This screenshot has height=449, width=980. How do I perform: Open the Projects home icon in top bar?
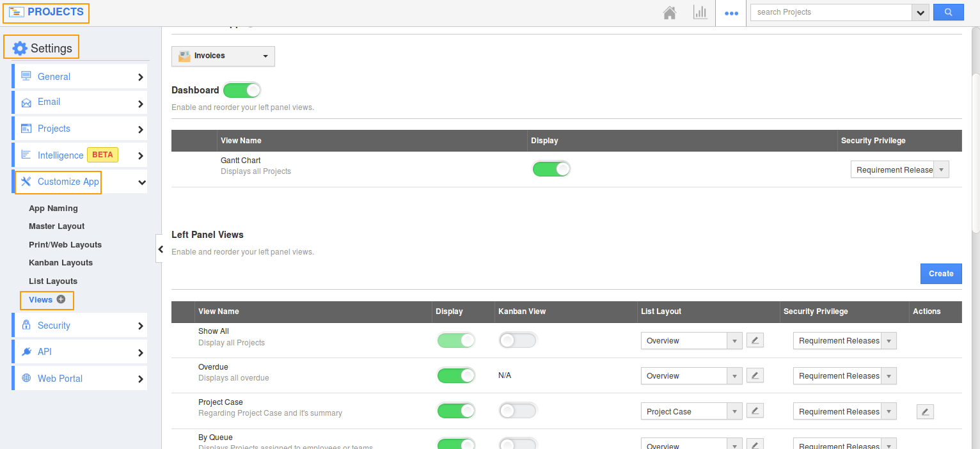[669, 12]
